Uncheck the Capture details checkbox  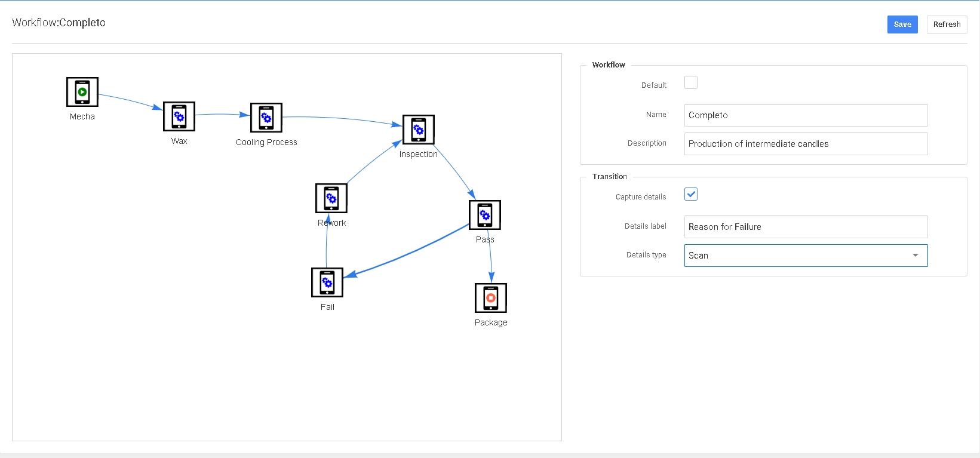pyautogui.click(x=691, y=195)
